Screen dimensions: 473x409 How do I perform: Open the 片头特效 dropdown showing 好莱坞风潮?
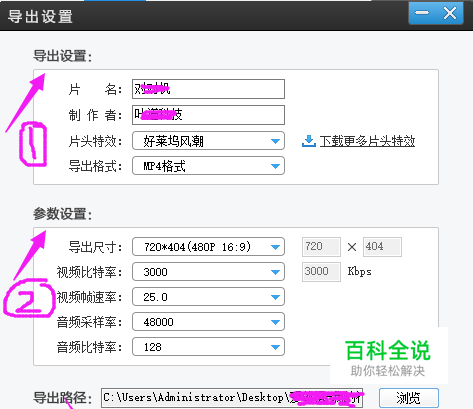(x=208, y=141)
